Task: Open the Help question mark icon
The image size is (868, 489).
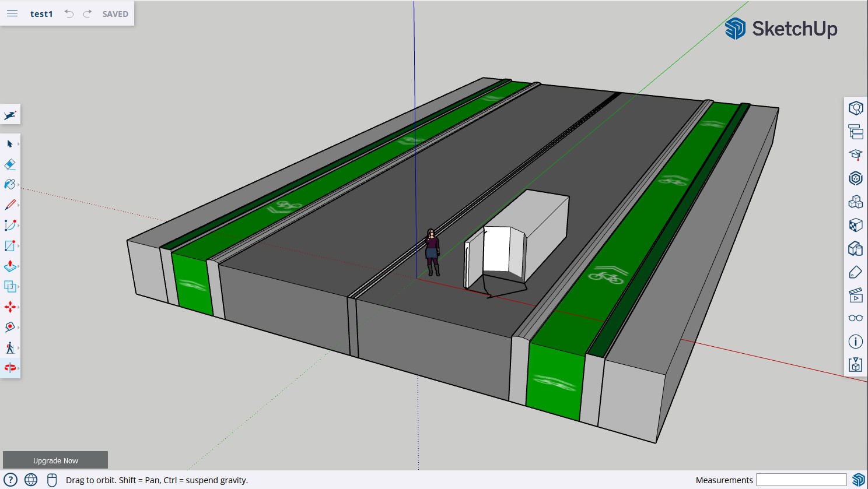Action: click(10, 480)
